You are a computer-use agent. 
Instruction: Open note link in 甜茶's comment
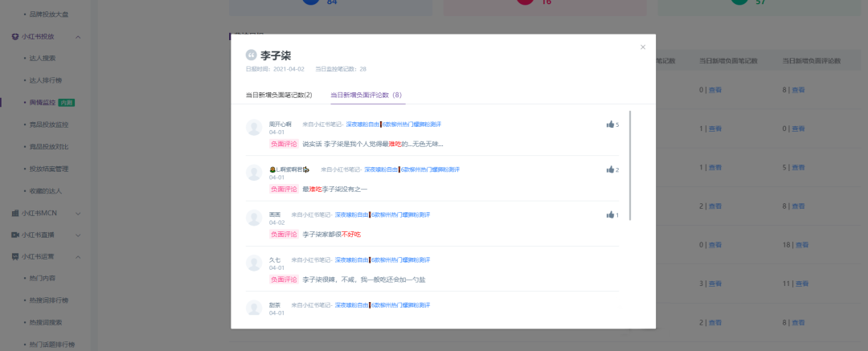(383, 305)
